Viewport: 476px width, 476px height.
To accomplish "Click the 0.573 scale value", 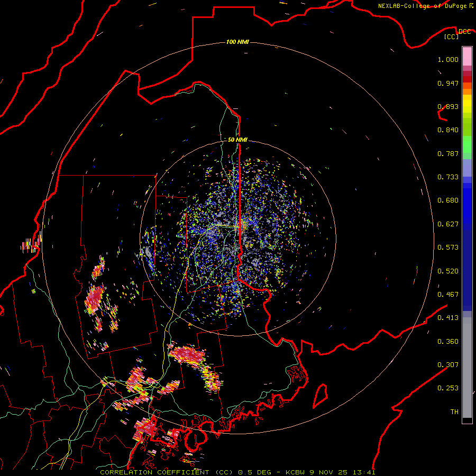I will [x=448, y=248].
